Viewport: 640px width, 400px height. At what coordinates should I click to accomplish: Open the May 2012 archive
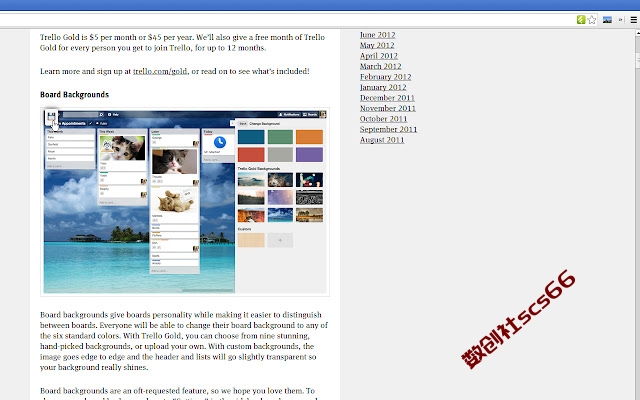(377, 45)
